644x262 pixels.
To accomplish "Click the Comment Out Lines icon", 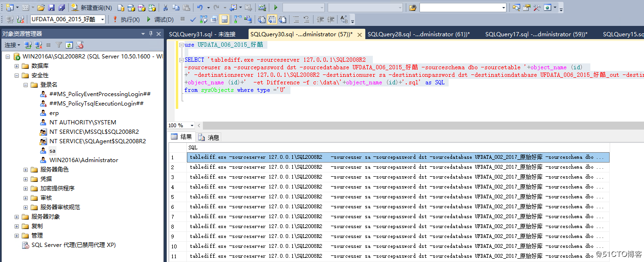I will (x=296, y=19).
